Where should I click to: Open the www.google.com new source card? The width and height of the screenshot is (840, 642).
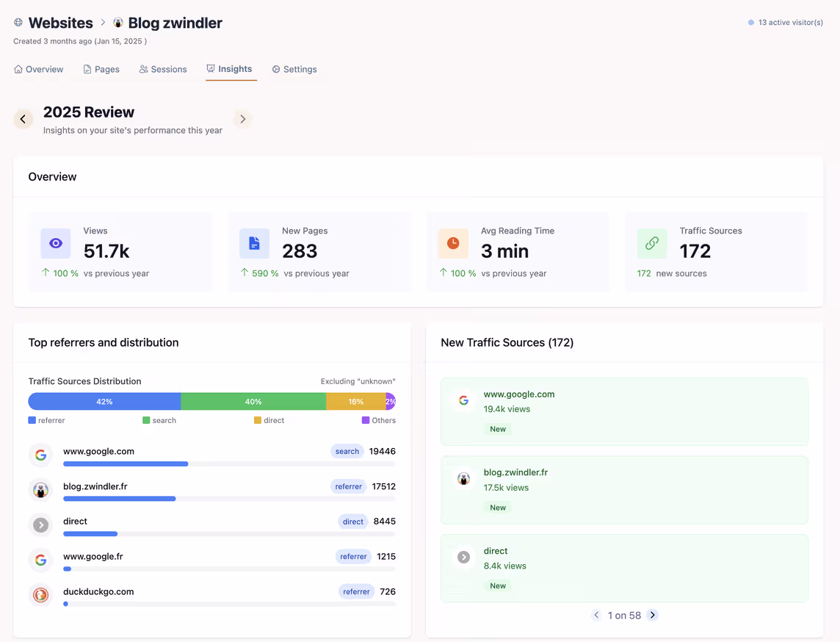[624, 411]
